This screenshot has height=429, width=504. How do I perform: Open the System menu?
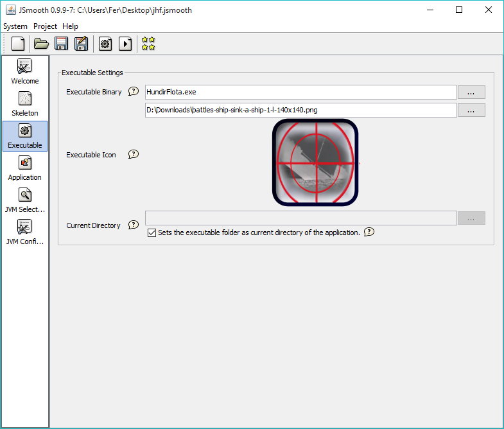[15, 26]
